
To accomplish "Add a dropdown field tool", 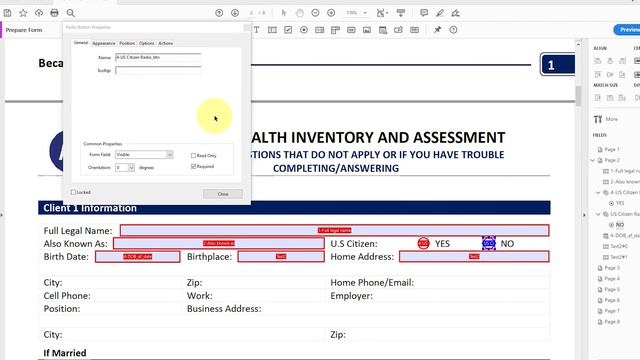I will point(336,30).
